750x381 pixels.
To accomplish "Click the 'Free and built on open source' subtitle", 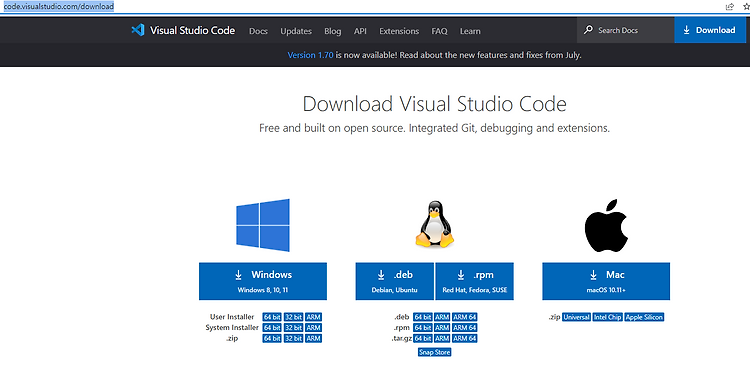I will [x=434, y=128].
